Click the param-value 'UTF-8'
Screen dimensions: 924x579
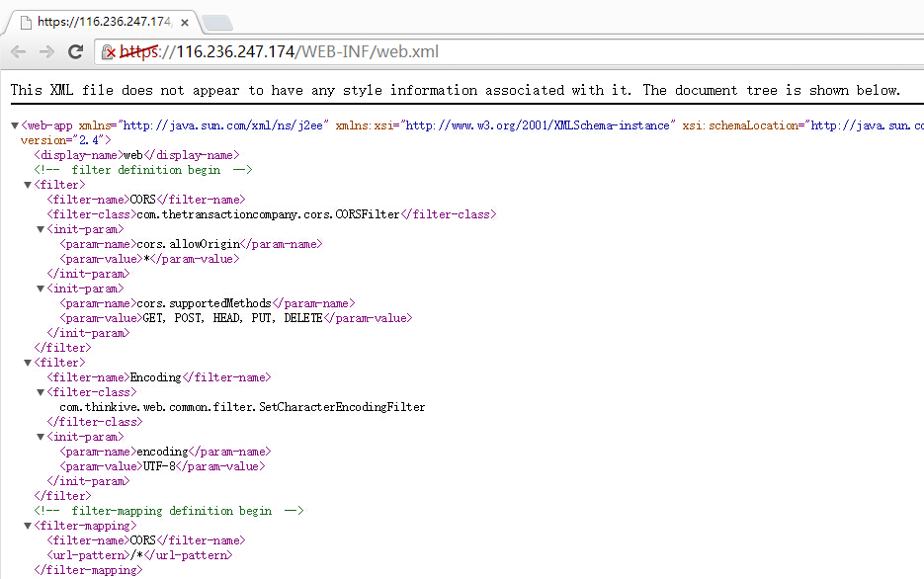click(159, 466)
